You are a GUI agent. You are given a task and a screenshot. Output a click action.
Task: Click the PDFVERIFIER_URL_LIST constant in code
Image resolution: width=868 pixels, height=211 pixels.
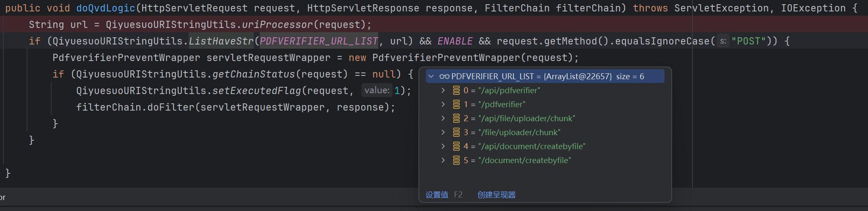(x=319, y=41)
